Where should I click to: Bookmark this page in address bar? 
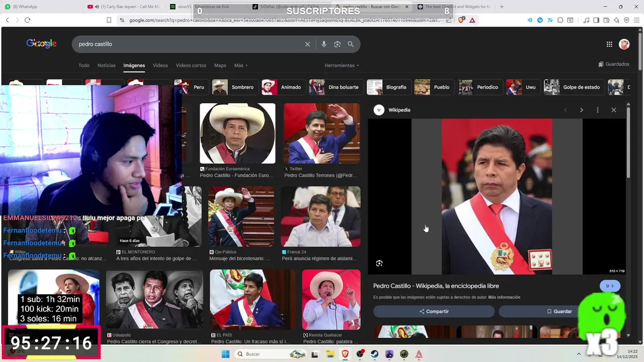(109, 20)
